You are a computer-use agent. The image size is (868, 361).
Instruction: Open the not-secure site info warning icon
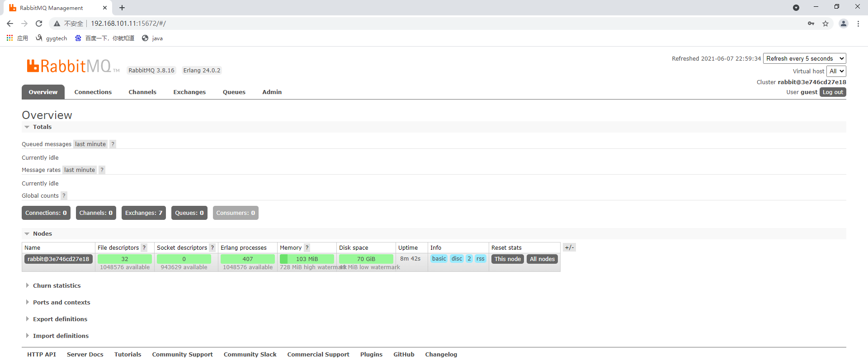point(57,24)
